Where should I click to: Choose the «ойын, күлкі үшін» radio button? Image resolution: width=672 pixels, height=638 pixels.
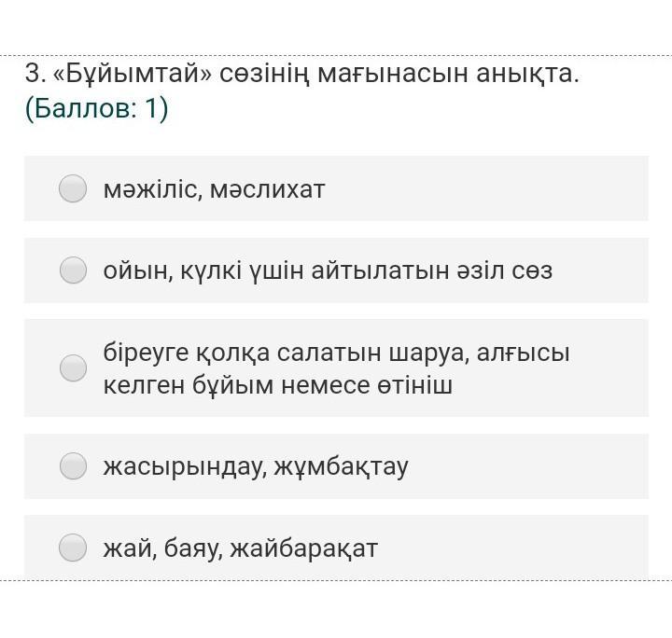[73, 270]
